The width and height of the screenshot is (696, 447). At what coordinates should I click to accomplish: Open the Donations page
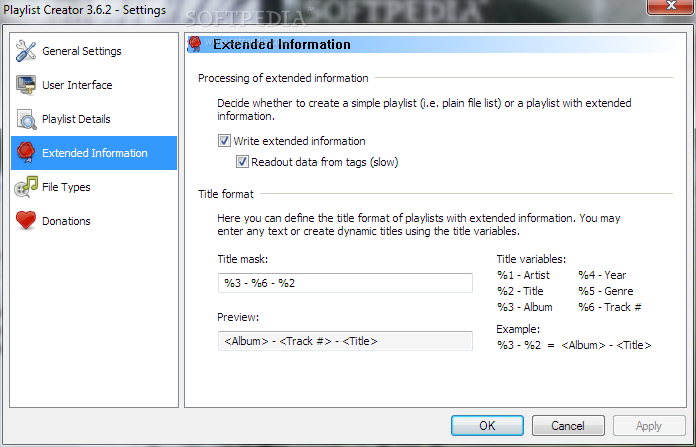94,221
